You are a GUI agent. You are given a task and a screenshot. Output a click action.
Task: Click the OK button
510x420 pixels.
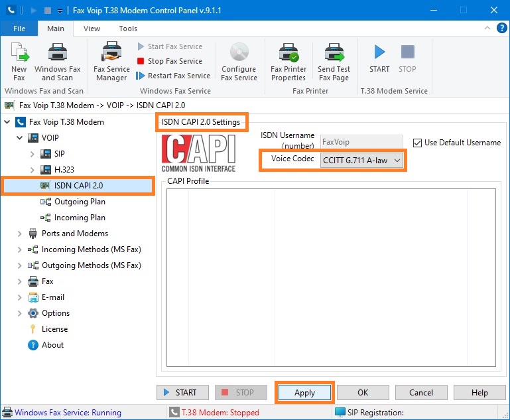click(363, 393)
